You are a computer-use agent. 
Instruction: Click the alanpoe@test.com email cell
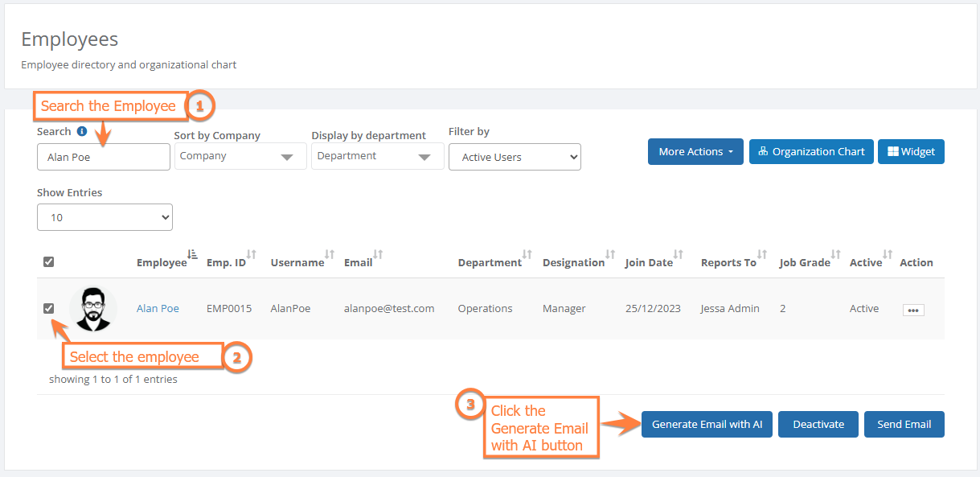pyautogui.click(x=389, y=308)
